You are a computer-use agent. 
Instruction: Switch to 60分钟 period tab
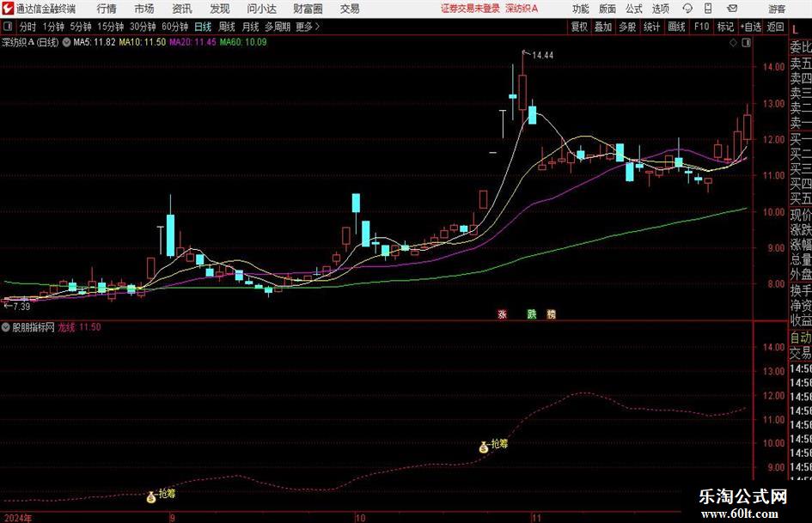174,27
